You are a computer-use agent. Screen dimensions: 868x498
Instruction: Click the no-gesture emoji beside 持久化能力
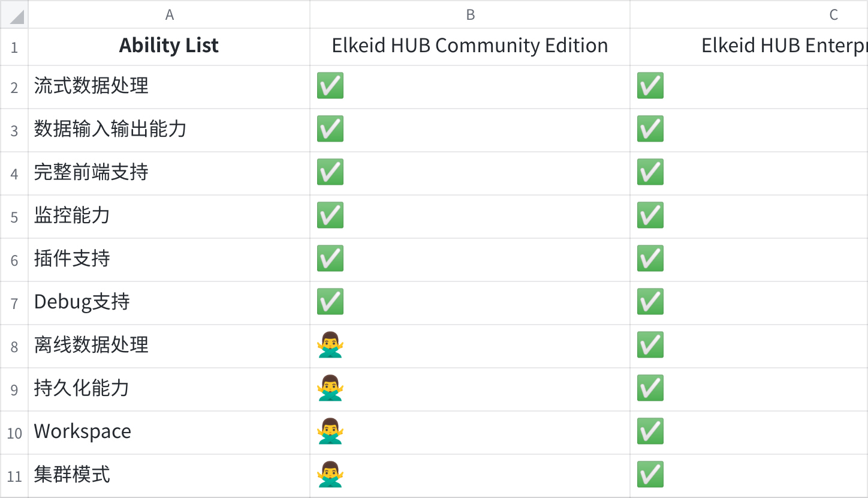point(330,388)
